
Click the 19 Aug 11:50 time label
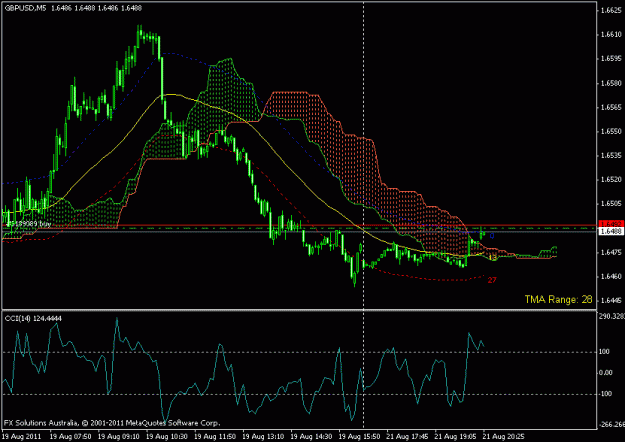pyautogui.click(x=215, y=436)
